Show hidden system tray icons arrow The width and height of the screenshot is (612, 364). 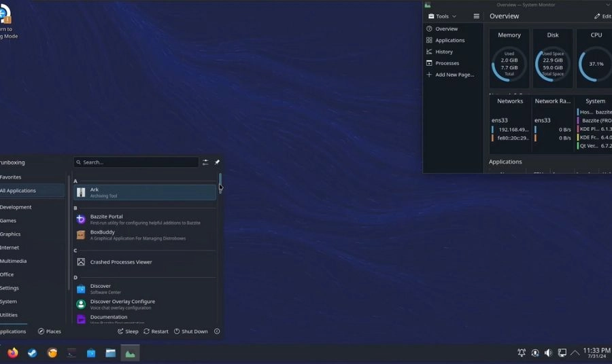tap(575, 353)
